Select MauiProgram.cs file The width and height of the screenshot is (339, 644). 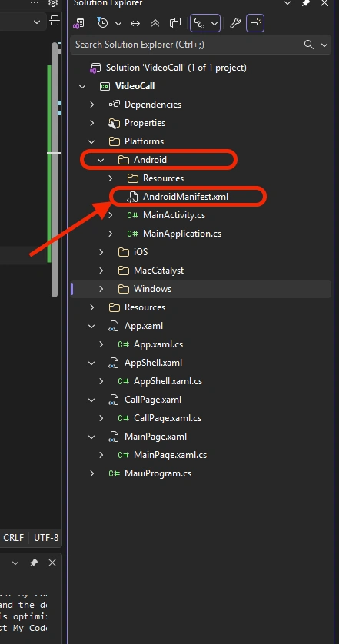pyautogui.click(x=158, y=473)
